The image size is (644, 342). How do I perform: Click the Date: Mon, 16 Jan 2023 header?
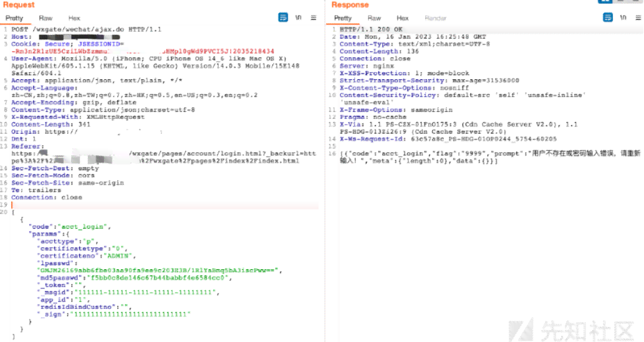pos(413,37)
